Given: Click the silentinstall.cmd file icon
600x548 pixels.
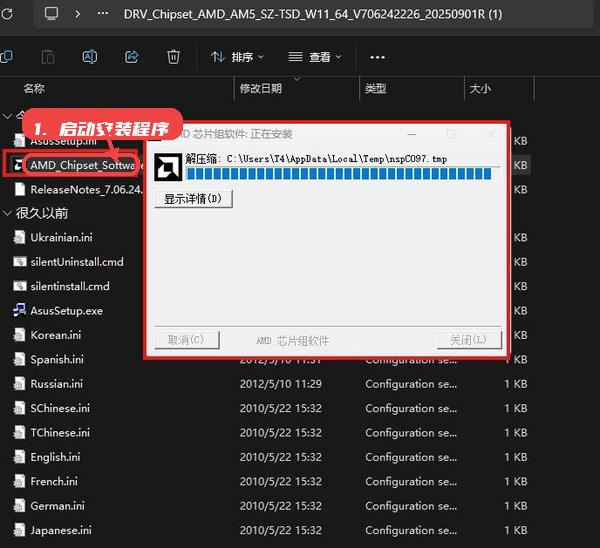Looking at the screenshot, I should coord(20,286).
